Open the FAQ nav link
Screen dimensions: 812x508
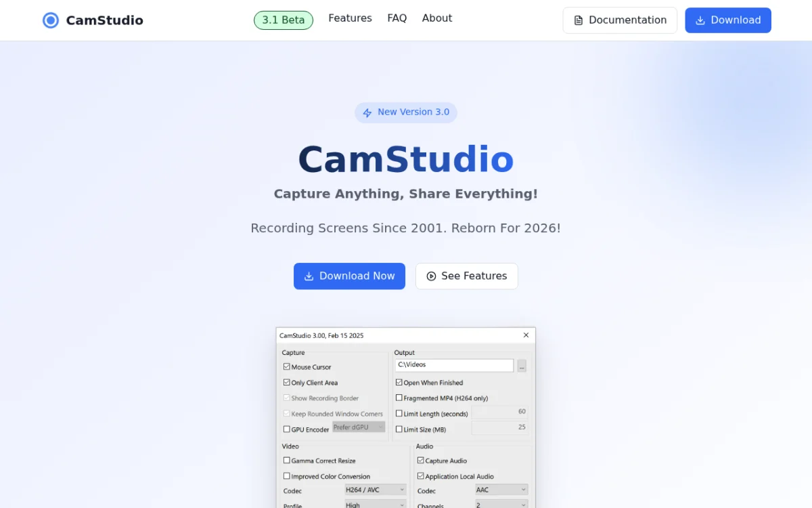397,18
